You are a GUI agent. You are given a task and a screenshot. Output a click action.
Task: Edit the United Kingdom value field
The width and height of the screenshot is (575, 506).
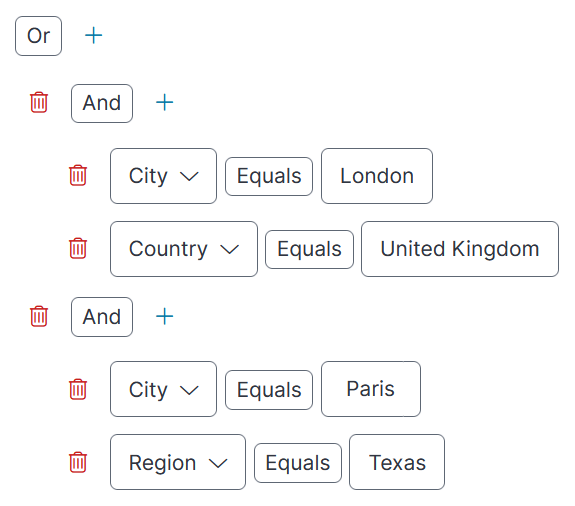pyautogui.click(x=460, y=249)
